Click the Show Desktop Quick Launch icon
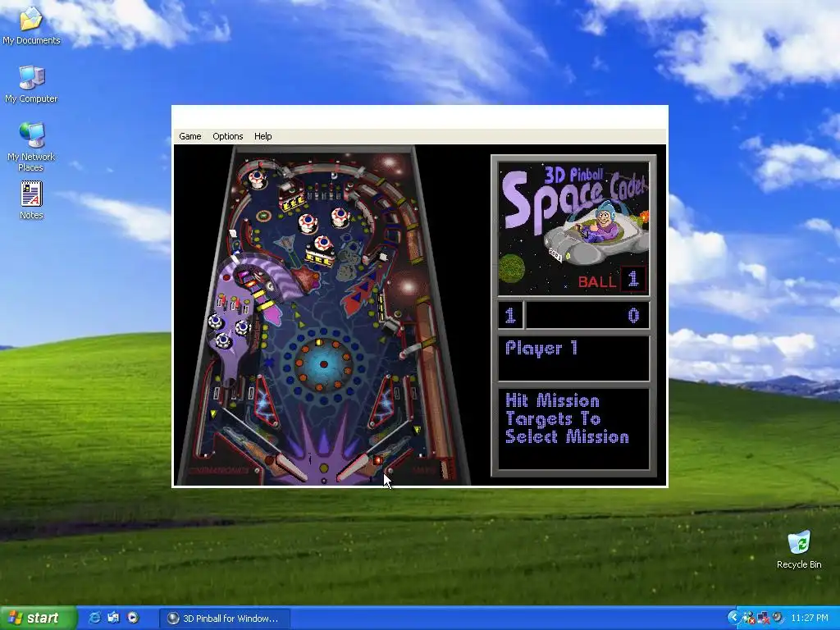The height and width of the screenshot is (630, 840). point(113,618)
